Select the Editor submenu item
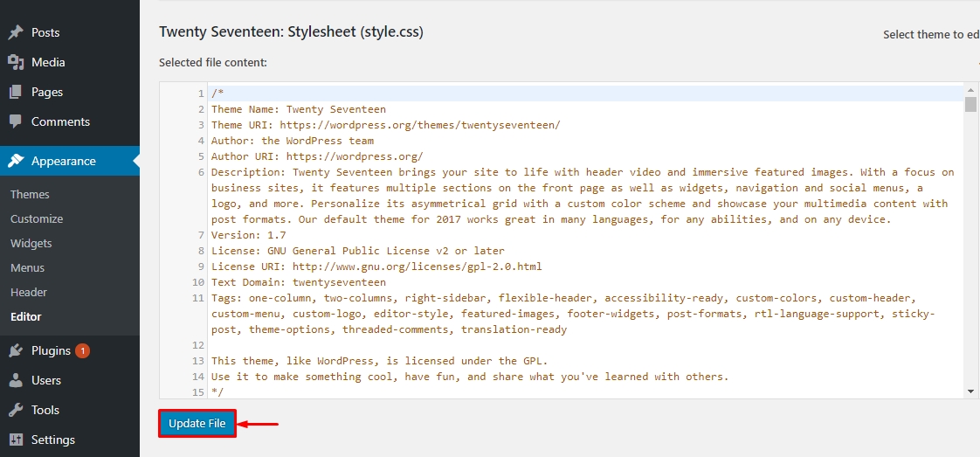This screenshot has width=980, height=457. [x=26, y=316]
